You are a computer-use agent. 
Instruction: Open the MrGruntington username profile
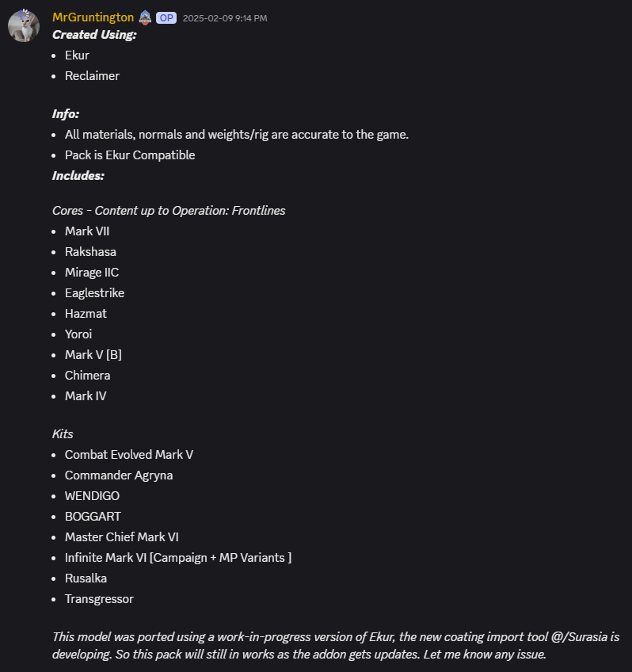pyautogui.click(x=93, y=17)
